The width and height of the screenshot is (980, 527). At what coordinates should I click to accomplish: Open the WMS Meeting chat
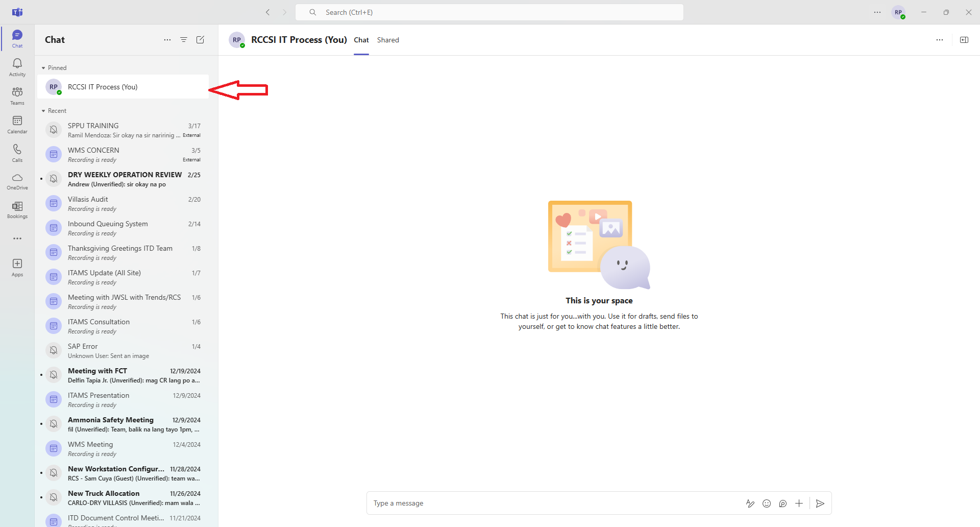click(123, 448)
